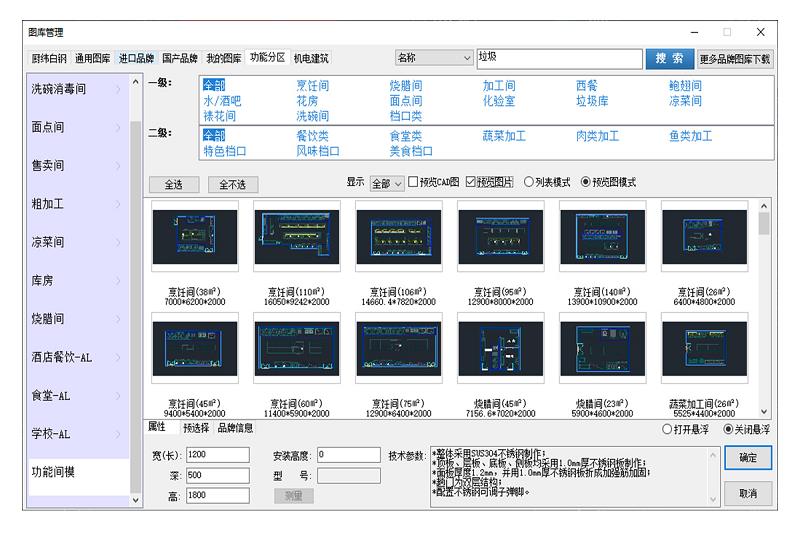The image size is (800, 533).
Task: Open the 学校-AL sidebar category
Action: click(78, 434)
